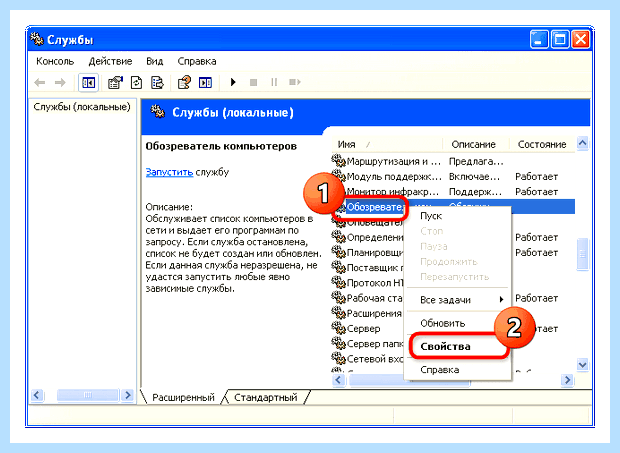Click the Службы title bar gear icon
620x453 pixels.
(37, 39)
